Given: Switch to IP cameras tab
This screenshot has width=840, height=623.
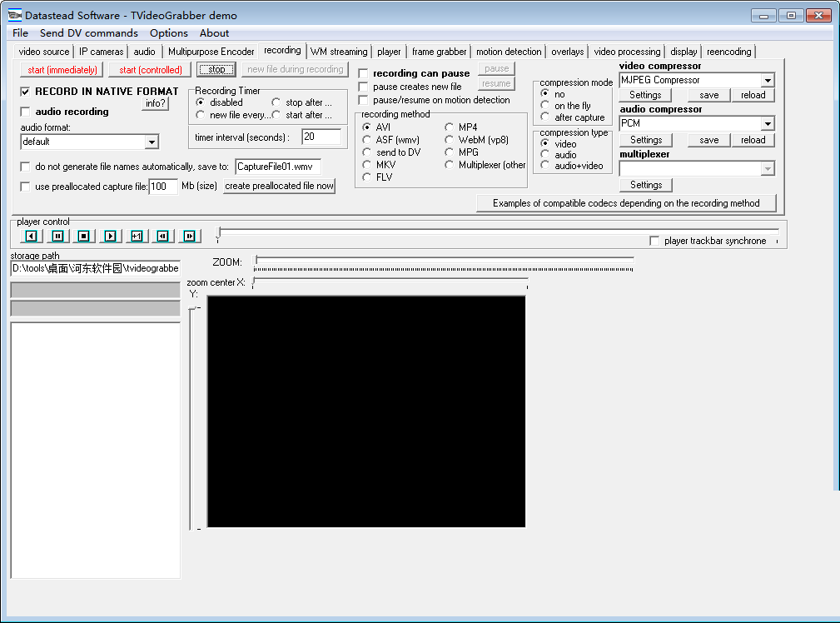Looking at the screenshot, I should click(x=102, y=52).
